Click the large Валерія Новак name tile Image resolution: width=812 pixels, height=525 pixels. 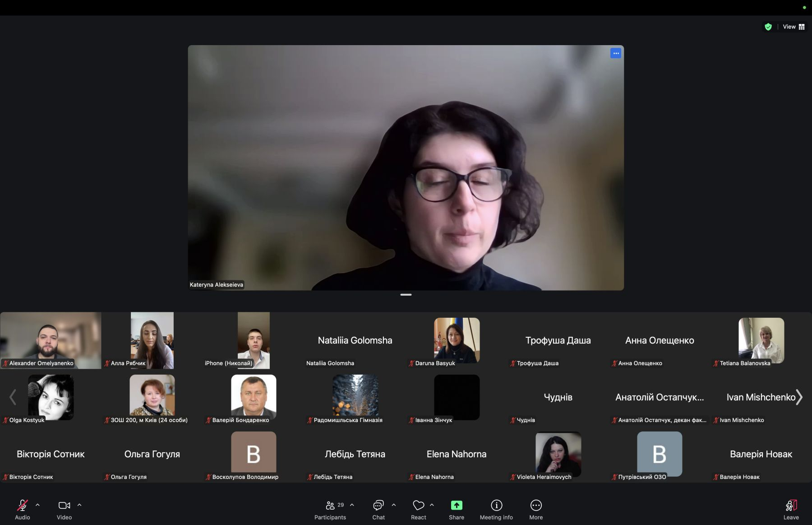click(x=761, y=454)
